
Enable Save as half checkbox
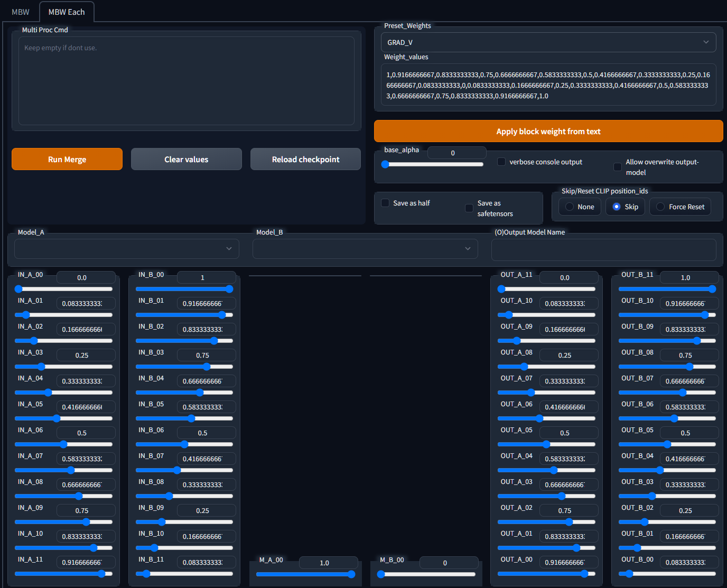click(x=385, y=203)
